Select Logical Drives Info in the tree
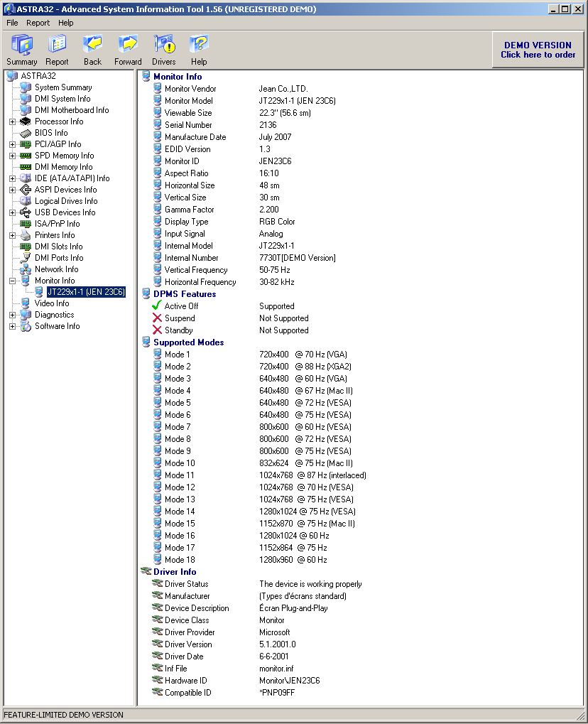Viewport: 588px width, 724px height. coord(66,201)
